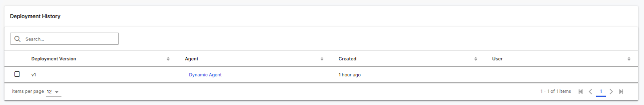Click the previous page chevron

(591, 92)
